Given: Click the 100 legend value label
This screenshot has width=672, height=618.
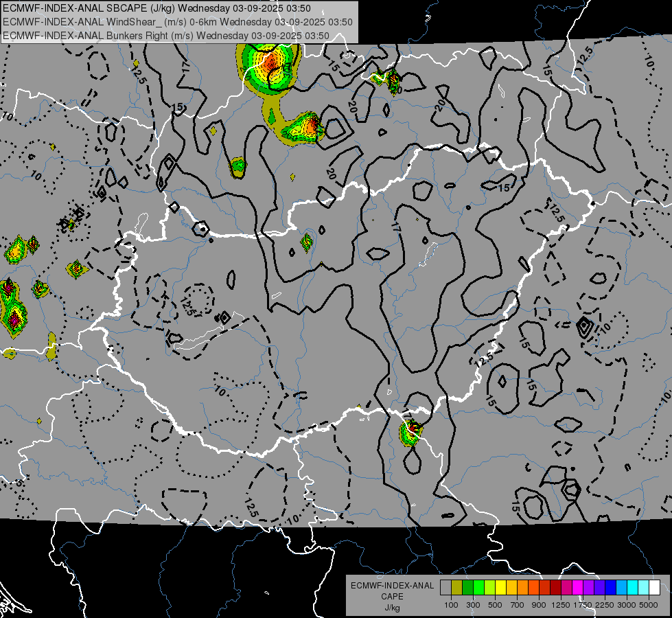Looking at the screenshot, I should (451, 605).
